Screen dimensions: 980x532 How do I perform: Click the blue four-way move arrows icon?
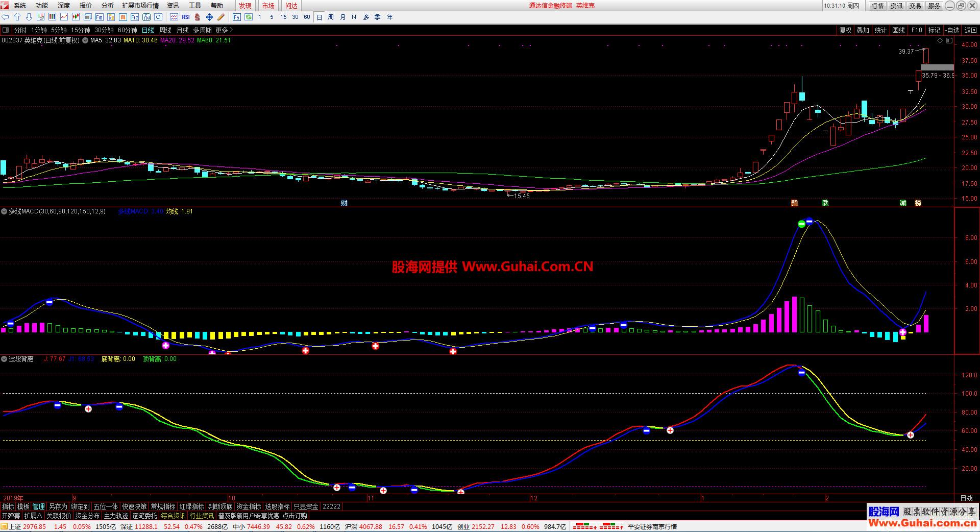point(209,17)
